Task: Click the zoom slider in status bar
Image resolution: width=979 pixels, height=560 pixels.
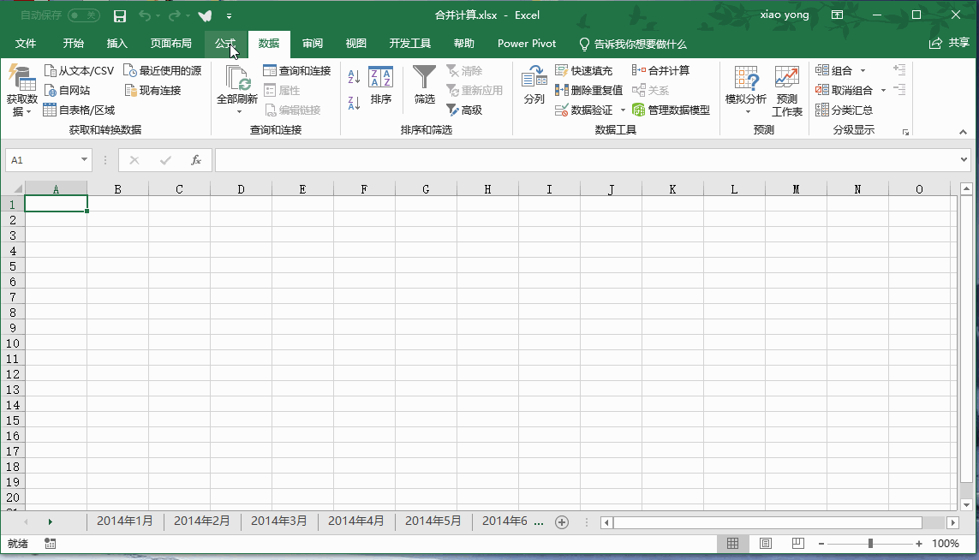Action: 870,544
